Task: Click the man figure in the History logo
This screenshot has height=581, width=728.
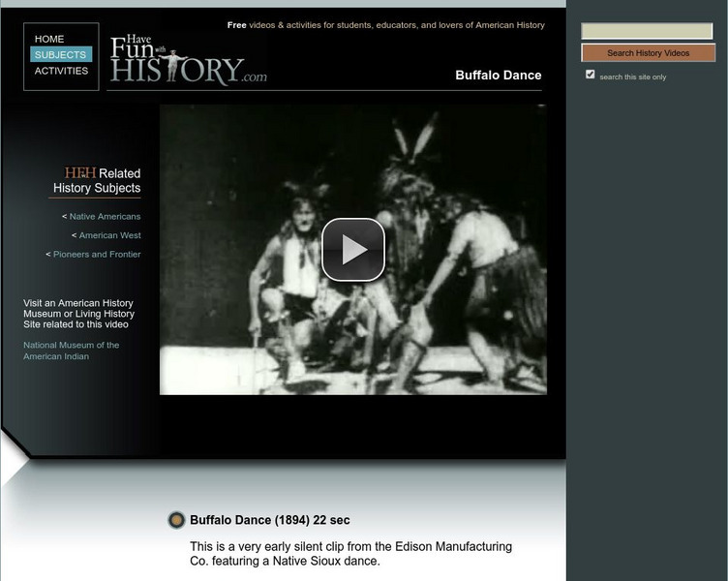Action: click(x=172, y=65)
